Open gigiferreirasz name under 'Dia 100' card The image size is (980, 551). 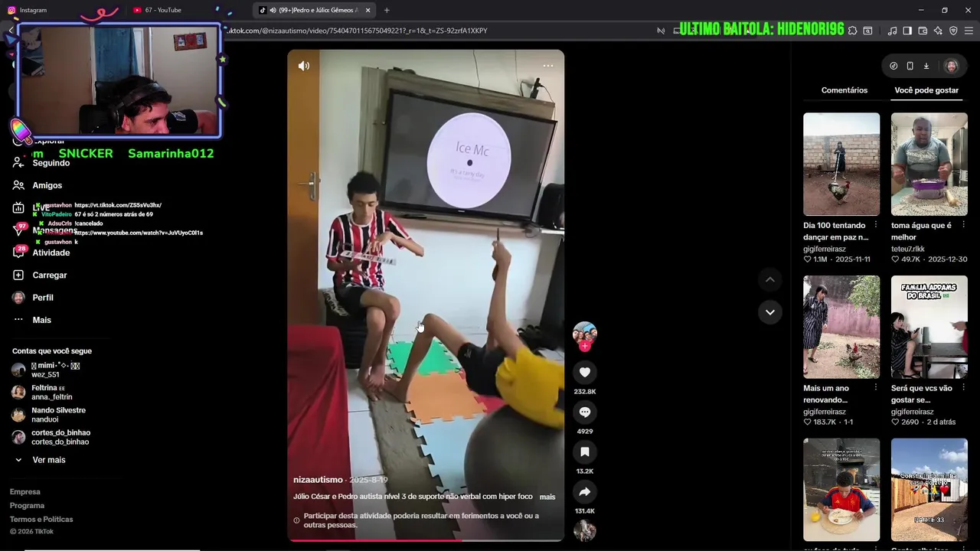tap(825, 249)
